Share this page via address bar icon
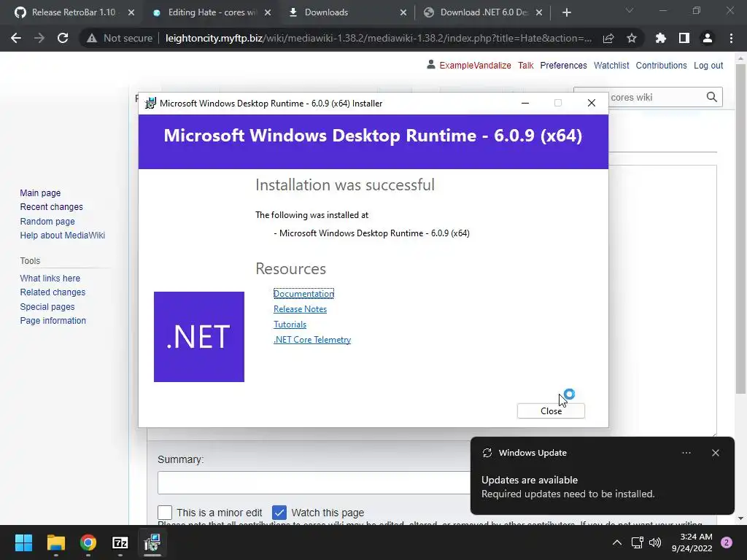The height and width of the screenshot is (560, 747). [608, 38]
